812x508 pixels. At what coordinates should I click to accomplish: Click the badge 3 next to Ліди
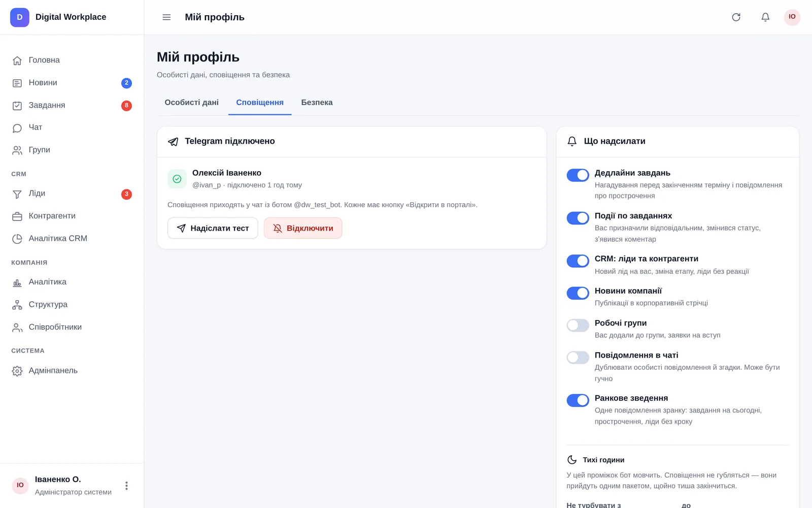click(126, 194)
